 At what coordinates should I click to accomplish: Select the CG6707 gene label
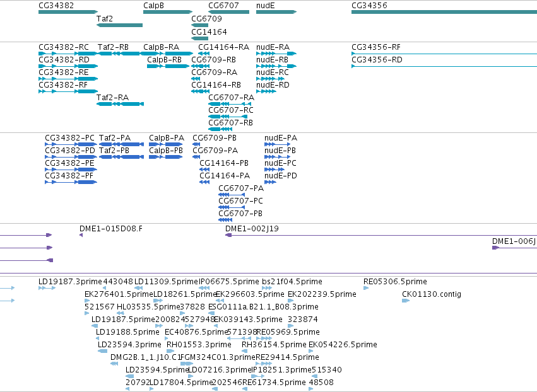pyautogui.click(x=223, y=6)
